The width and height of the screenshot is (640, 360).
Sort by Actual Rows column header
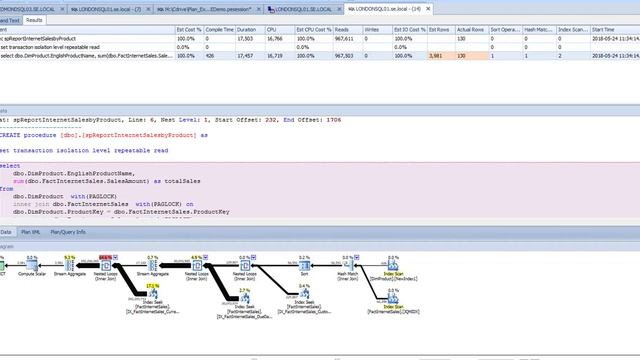click(471, 30)
